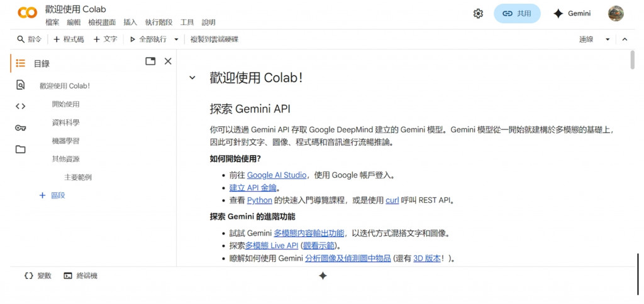644x304 pixels.
Task: Open the curl link
Action: (392, 200)
